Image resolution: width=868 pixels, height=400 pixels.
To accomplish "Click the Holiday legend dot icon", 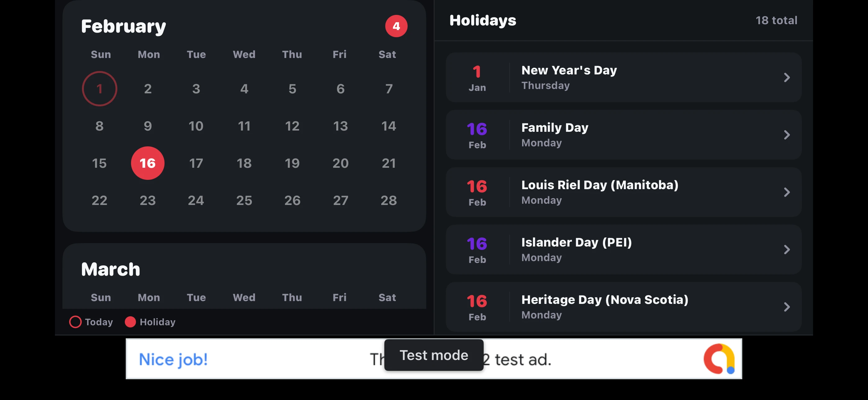I will (130, 322).
